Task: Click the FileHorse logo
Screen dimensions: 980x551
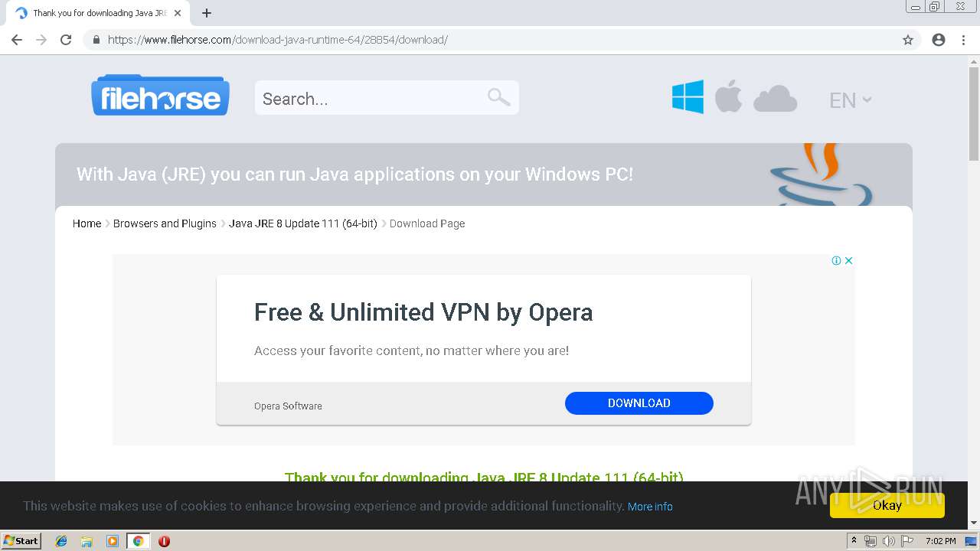Action: (160, 96)
